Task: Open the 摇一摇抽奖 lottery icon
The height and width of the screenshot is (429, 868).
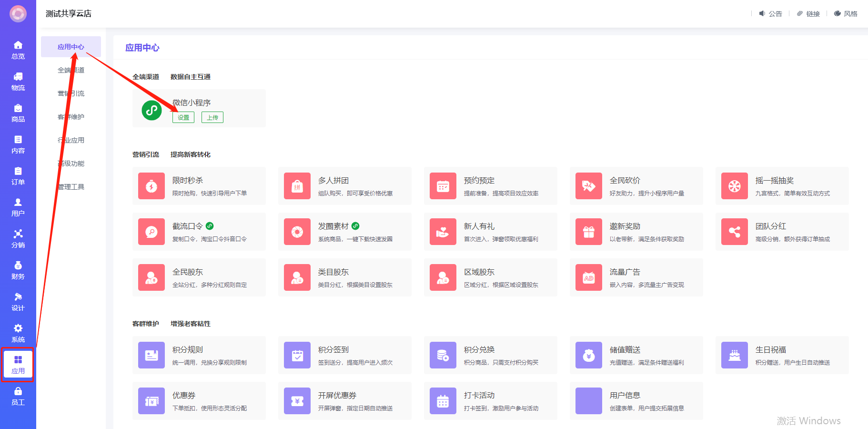Action: [734, 186]
